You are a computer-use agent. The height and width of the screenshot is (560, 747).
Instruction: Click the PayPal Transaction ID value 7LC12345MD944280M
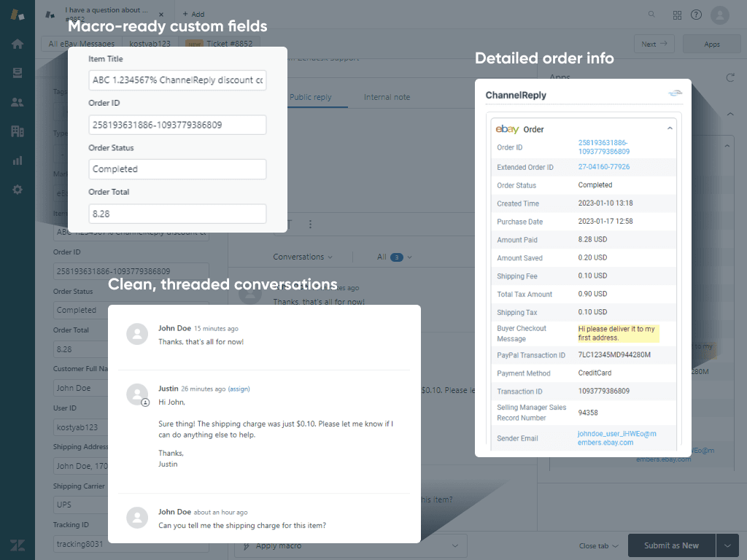[614, 355]
